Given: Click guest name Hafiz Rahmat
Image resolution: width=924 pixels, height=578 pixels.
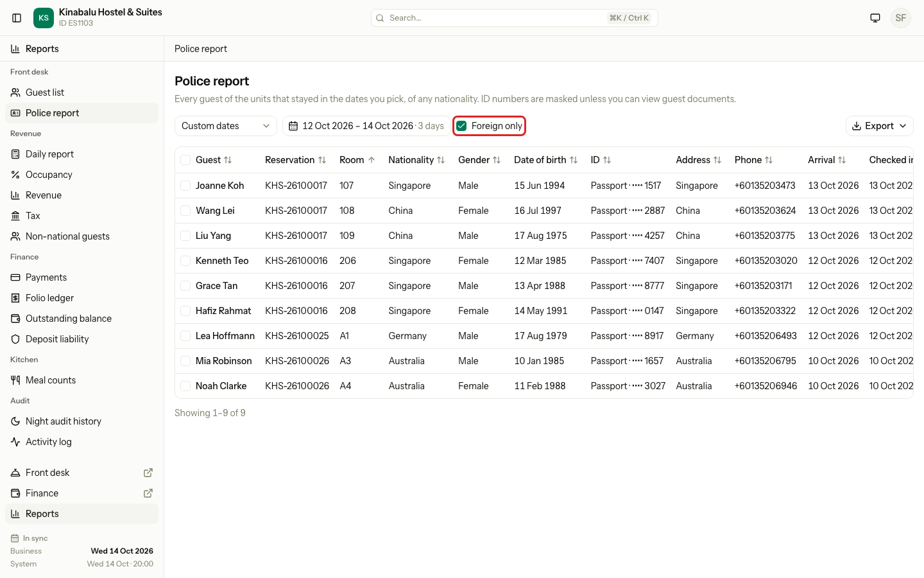Looking at the screenshot, I should click(x=223, y=311).
